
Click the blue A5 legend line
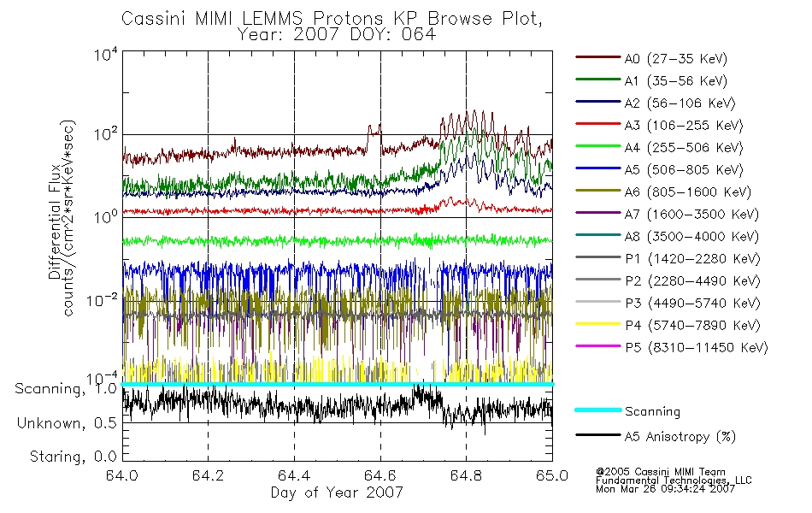click(598, 168)
